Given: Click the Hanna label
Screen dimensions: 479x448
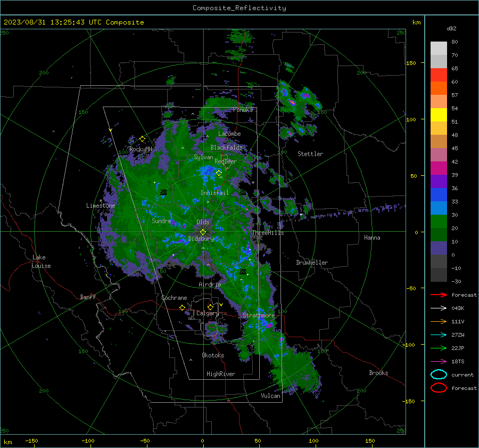Looking at the screenshot, I should point(372,238).
